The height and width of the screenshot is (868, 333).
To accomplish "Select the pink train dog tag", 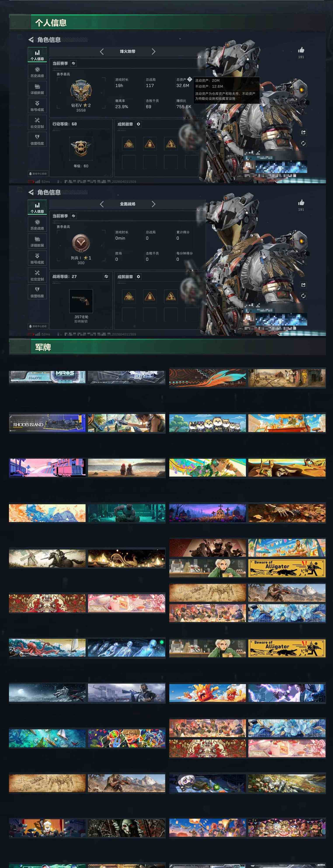I will (x=47, y=468).
